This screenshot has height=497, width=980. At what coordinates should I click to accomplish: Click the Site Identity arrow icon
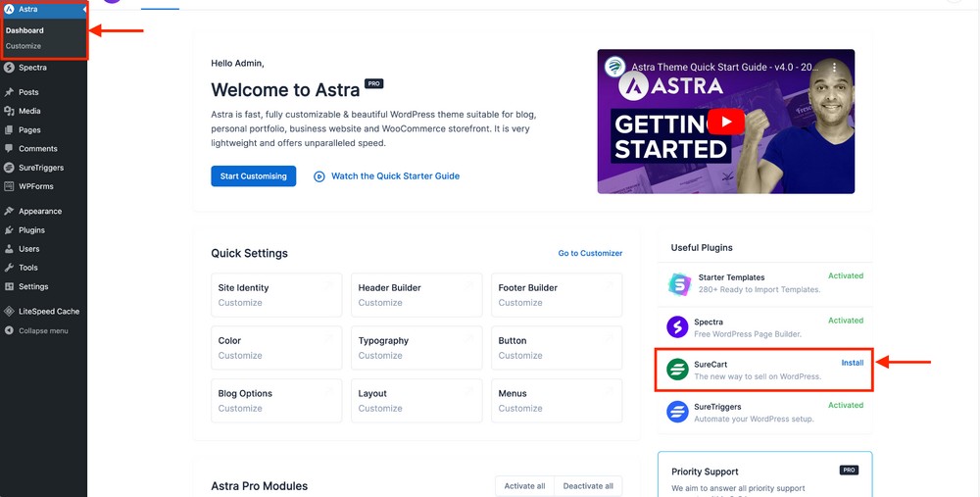(x=328, y=285)
